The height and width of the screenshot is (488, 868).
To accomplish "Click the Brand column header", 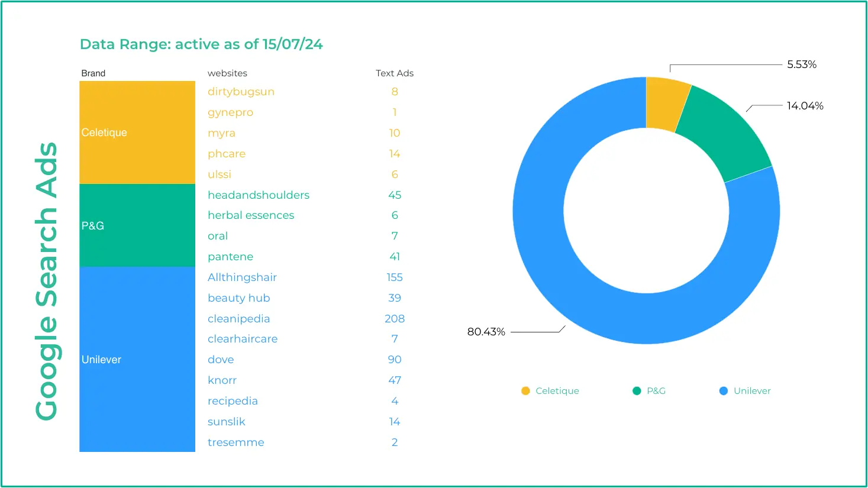I will click(x=93, y=73).
